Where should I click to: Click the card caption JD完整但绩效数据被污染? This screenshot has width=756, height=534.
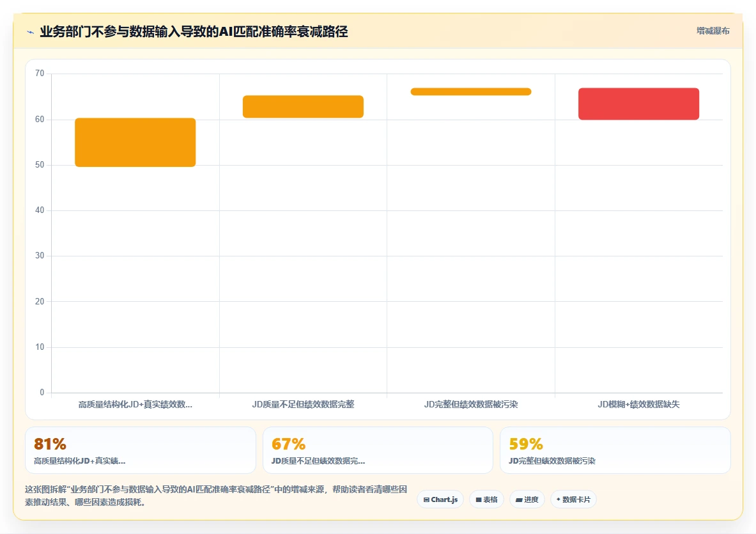coord(552,460)
